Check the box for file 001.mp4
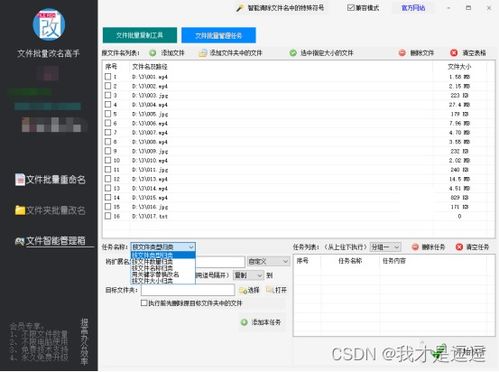Viewport: 499px width, 372px height. pyautogui.click(x=108, y=77)
